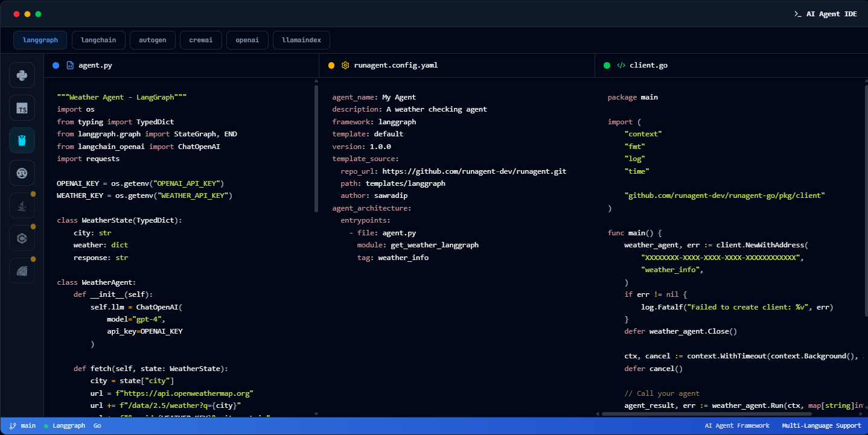Toggle the blue modified indicator on agent.py tab

[x=56, y=65]
